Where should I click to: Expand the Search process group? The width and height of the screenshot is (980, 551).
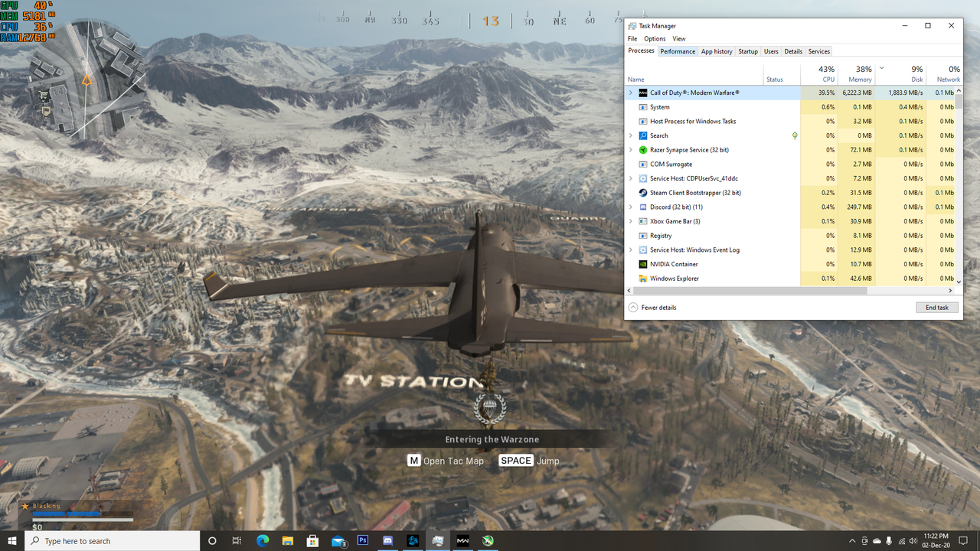(631, 135)
